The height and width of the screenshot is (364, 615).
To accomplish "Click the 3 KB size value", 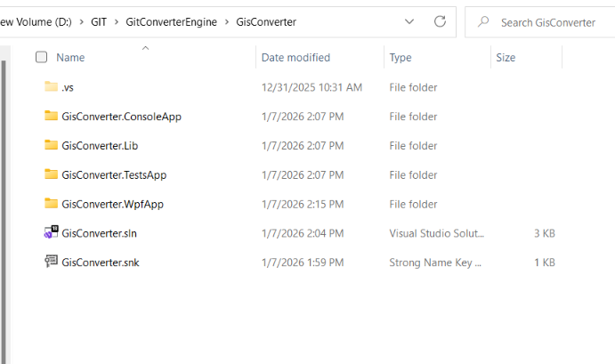I will point(545,233).
